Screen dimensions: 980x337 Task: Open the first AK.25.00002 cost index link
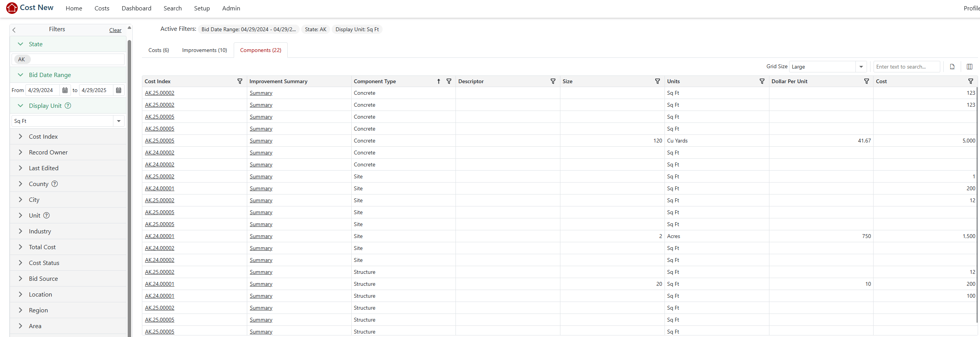(x=160, y=93)
